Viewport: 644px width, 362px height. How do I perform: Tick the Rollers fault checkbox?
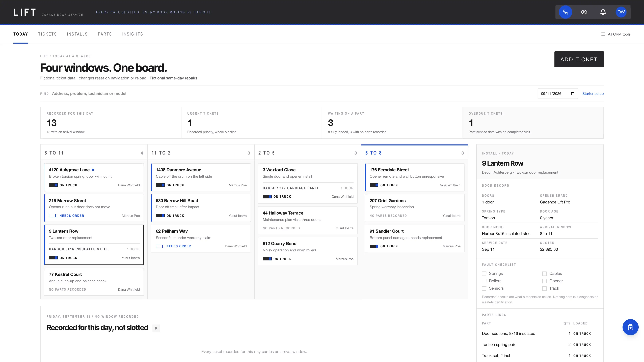(484, 281)
